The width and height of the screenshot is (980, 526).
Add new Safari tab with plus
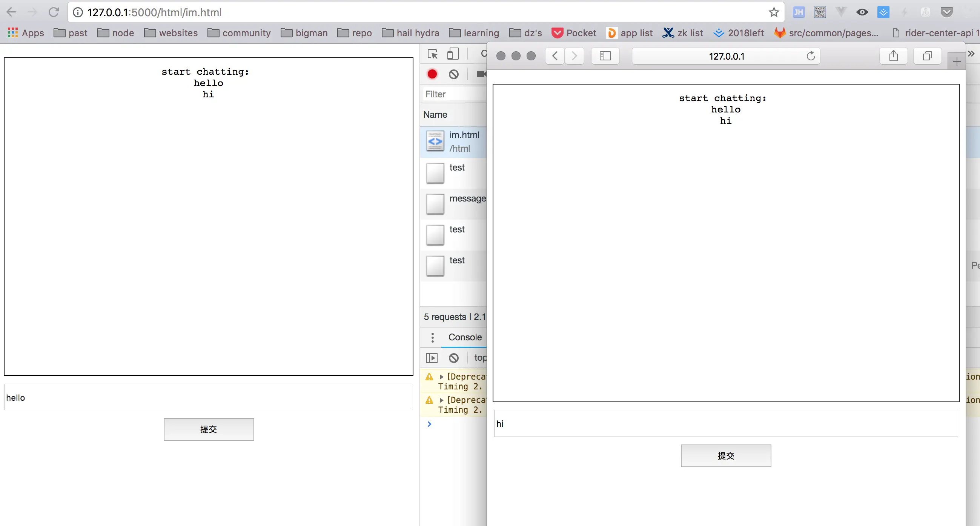[x=956, y=62]
